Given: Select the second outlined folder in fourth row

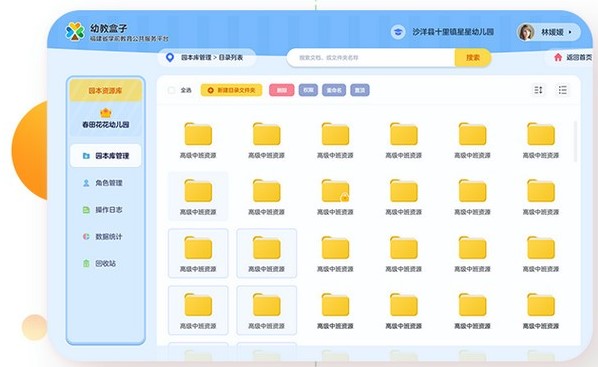Looking at the screenshot, I should pyautogui.click(x=267, y=310).
